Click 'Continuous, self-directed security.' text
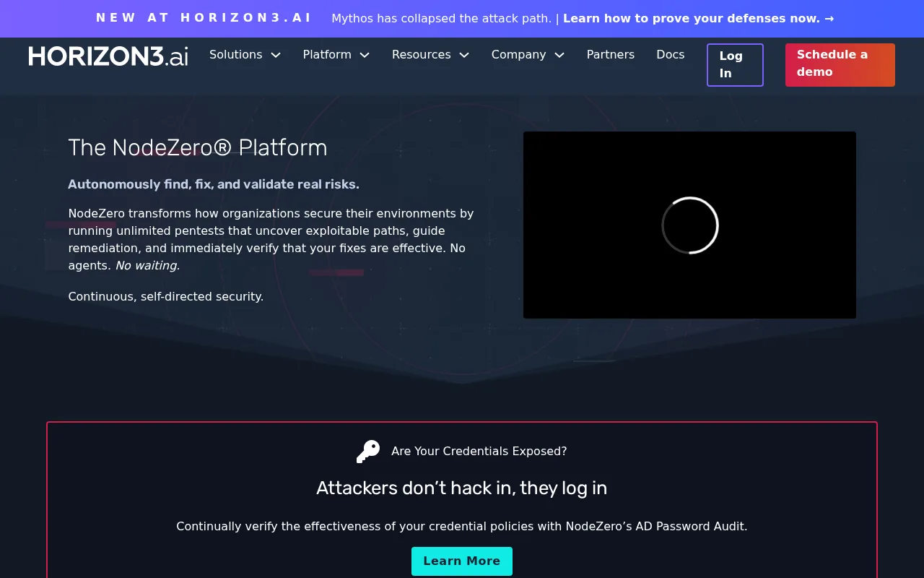 pos(166,296)
